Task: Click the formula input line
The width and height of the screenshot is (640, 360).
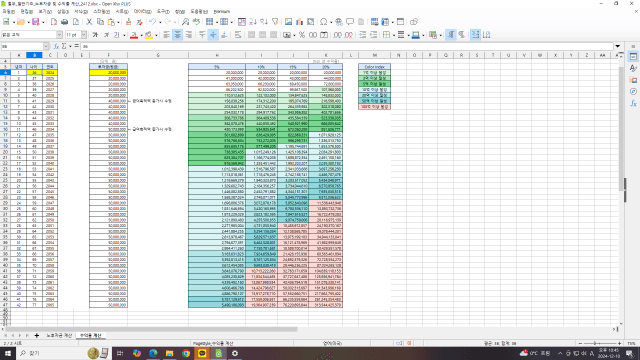Action: [x=346, y=47]
